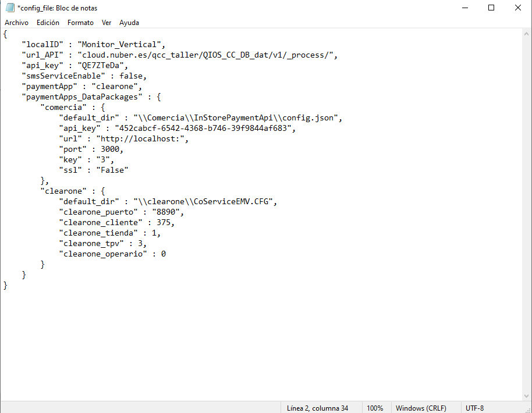Click the "clearone" section key
The height and width of the screenshot is (413, 532).
63,191
